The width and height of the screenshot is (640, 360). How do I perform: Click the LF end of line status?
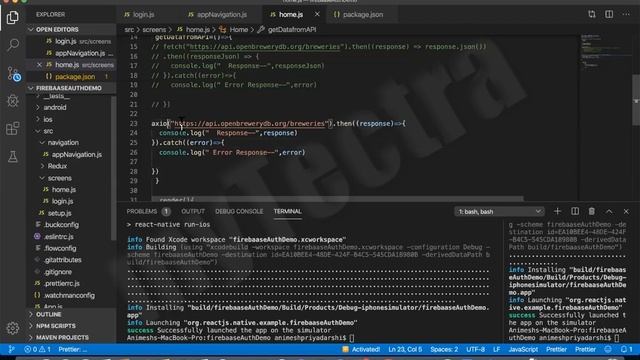496,349
